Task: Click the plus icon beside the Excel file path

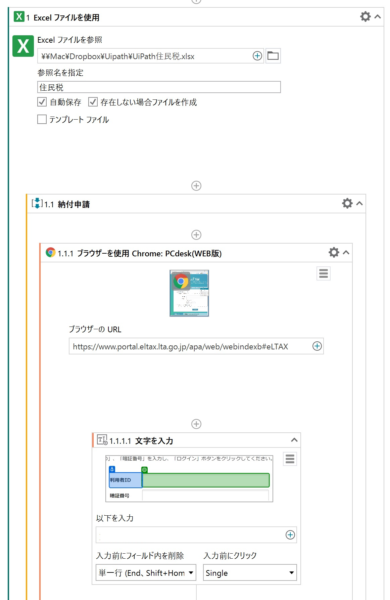Action: [x=257, y=56]
